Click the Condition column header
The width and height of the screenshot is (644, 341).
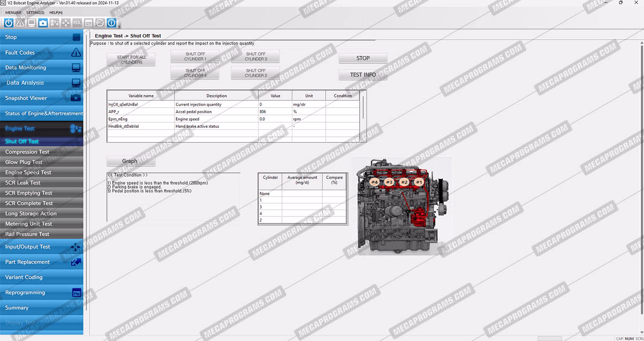[343, 96]
